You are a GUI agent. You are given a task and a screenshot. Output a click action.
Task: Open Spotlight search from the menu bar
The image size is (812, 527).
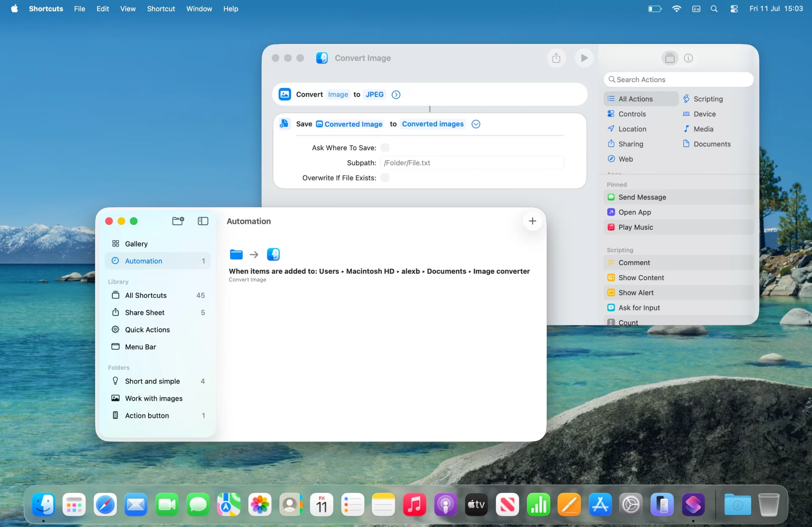[714, 8]
